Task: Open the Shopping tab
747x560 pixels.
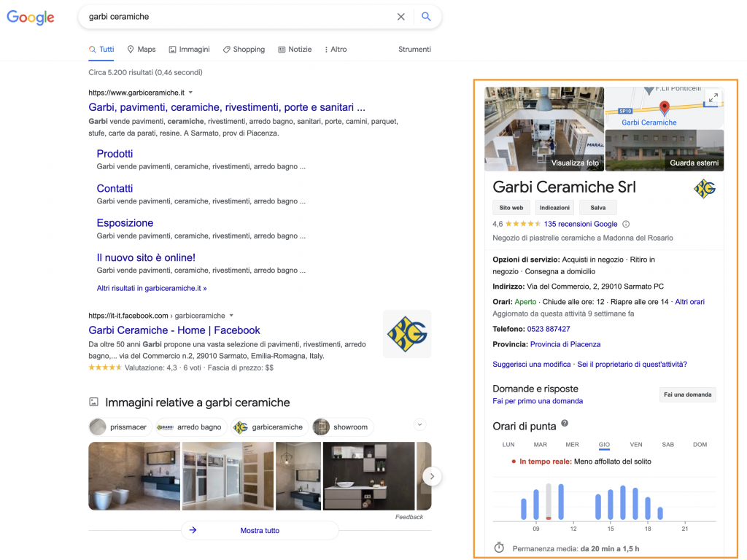Action: pos(244,50)
